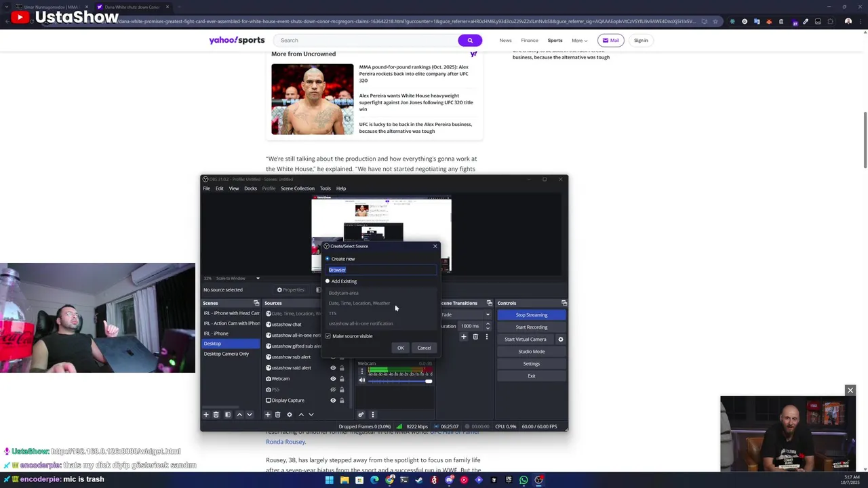Pop out the Controls dock icon
868x488 pixels.
tap(564, 303)
